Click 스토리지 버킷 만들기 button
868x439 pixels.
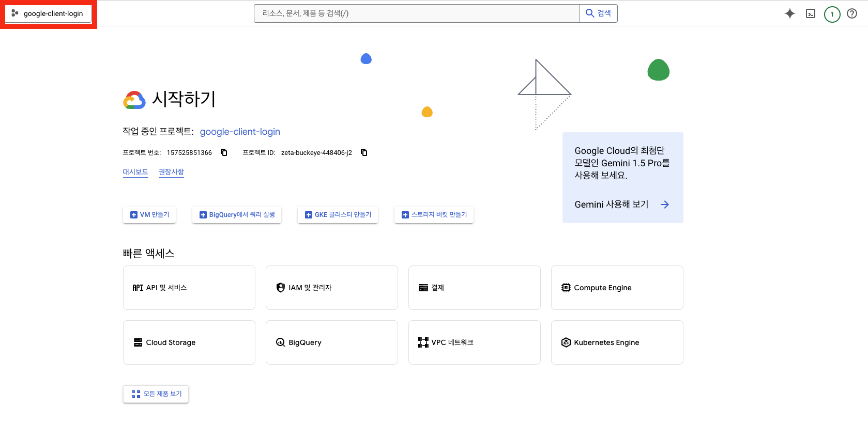[434, 215]
